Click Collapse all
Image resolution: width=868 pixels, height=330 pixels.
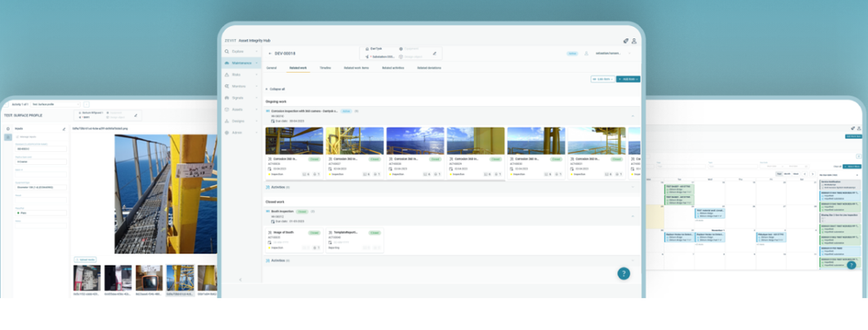pos(275,89)
